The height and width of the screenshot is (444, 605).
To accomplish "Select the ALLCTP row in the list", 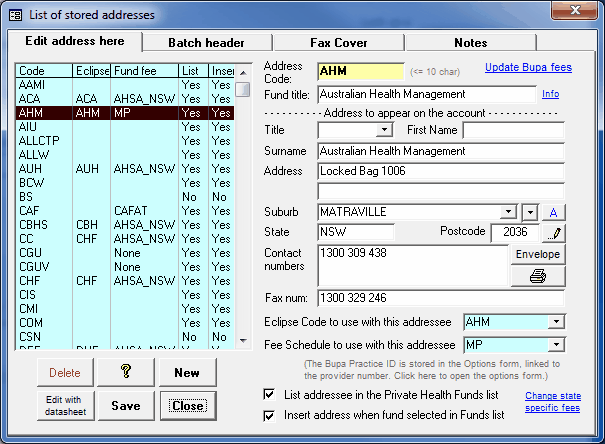I will tap(125, 141).
